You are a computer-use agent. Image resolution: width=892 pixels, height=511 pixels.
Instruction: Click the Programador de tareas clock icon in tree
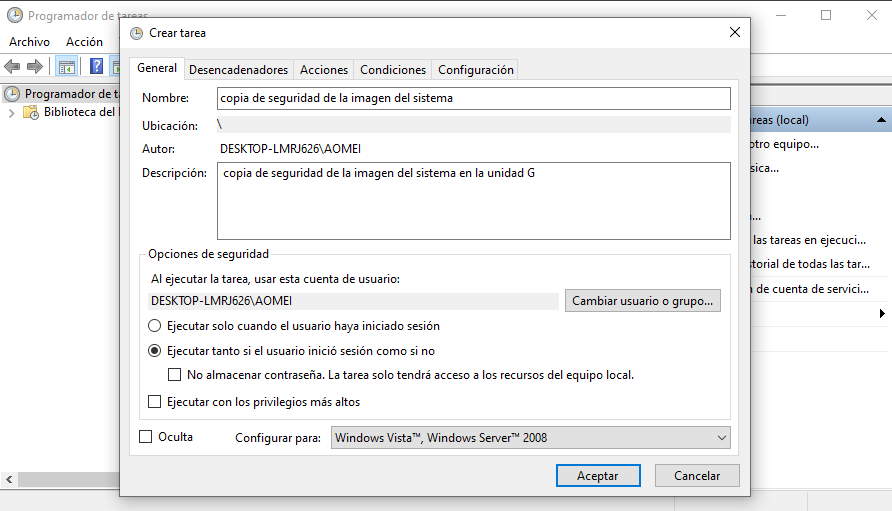tap(12, 94)
